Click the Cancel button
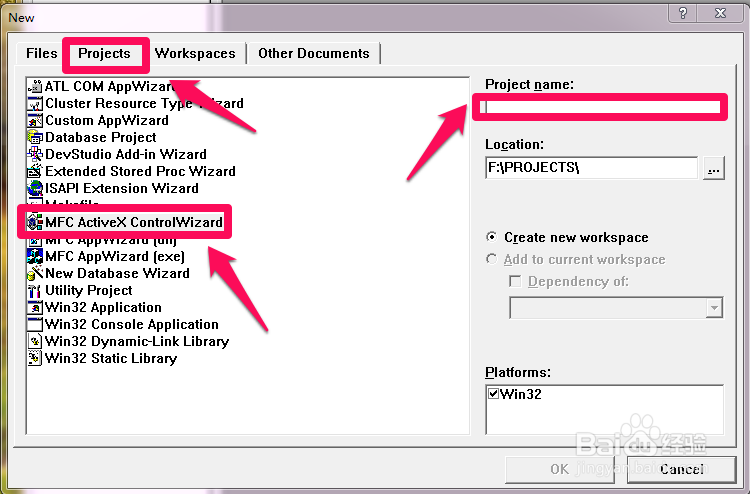 tap(681, 469)
